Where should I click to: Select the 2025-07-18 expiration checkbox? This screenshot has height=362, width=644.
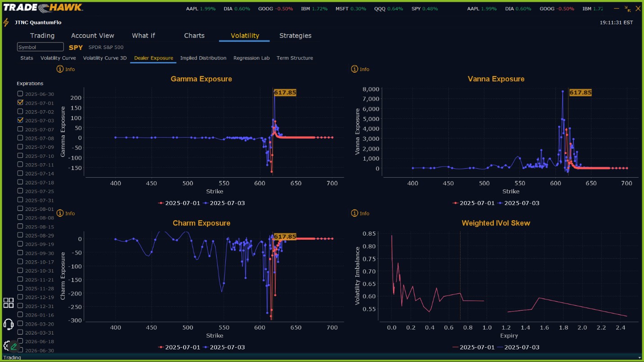pos(20,182)
